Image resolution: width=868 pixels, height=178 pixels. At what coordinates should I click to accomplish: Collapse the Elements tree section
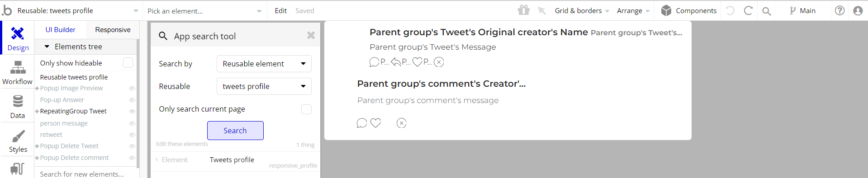[x=47, y=47]
